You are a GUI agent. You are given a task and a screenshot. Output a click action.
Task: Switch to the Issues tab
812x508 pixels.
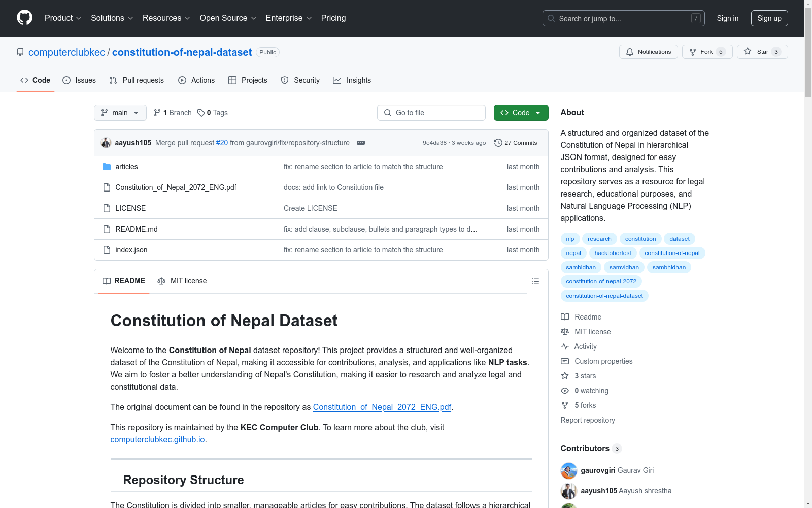[x=79, y=80]
